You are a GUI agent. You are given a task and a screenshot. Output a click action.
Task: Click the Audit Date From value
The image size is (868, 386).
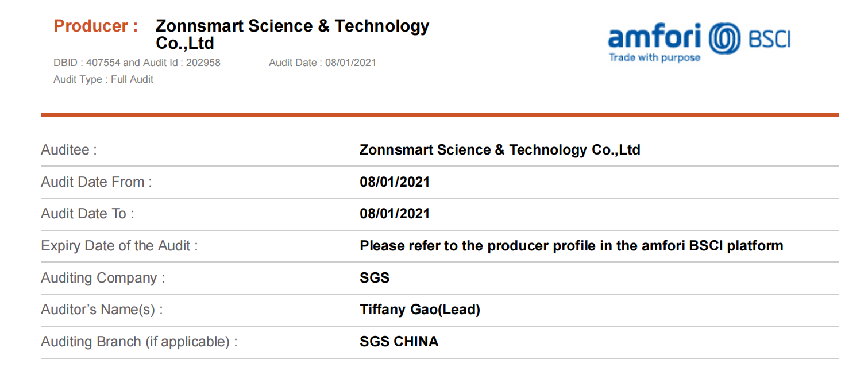tap(395, 182)
